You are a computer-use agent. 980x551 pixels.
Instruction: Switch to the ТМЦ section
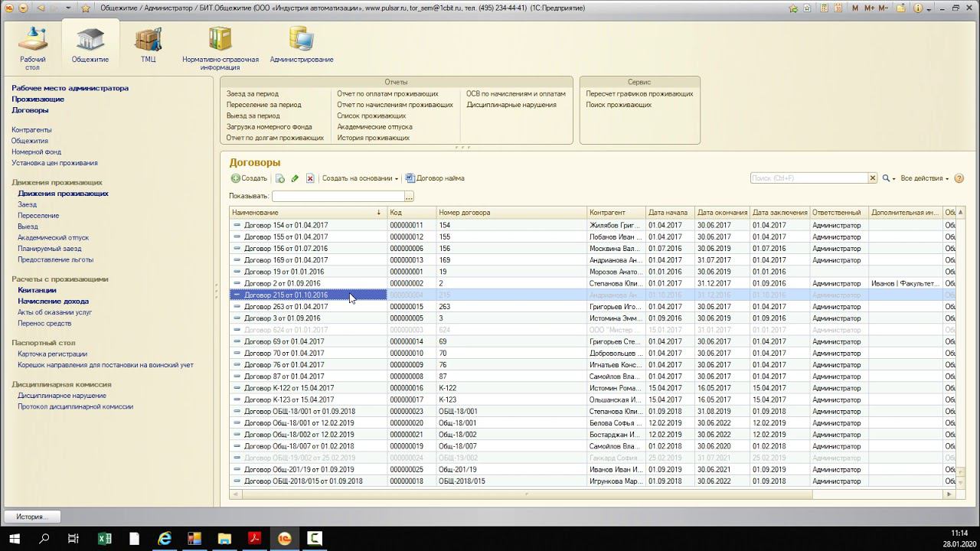[148, 45]
